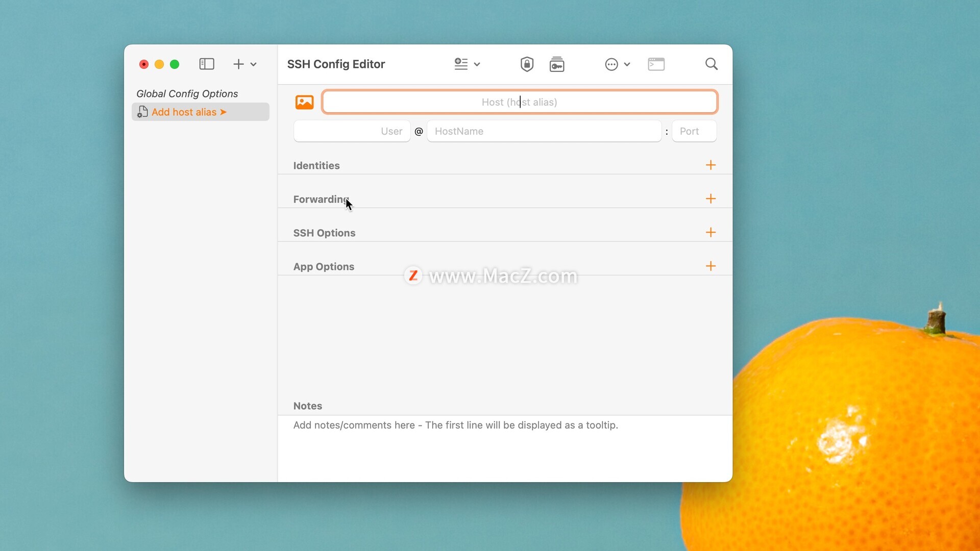
Task: Click the ellipsis more actions icon
Action: coord(611,64)
